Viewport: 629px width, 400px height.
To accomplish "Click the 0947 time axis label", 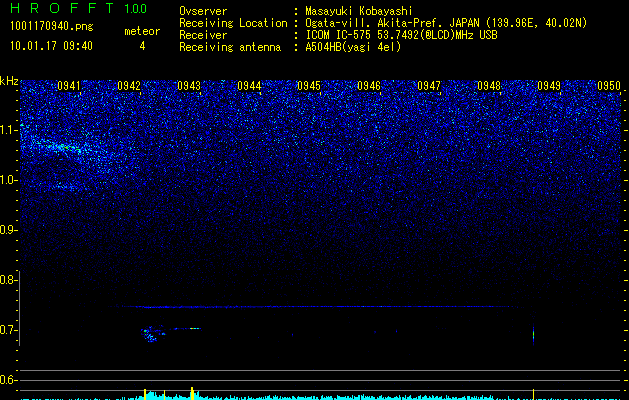I will pyautogui.click(x=429, y=86).
